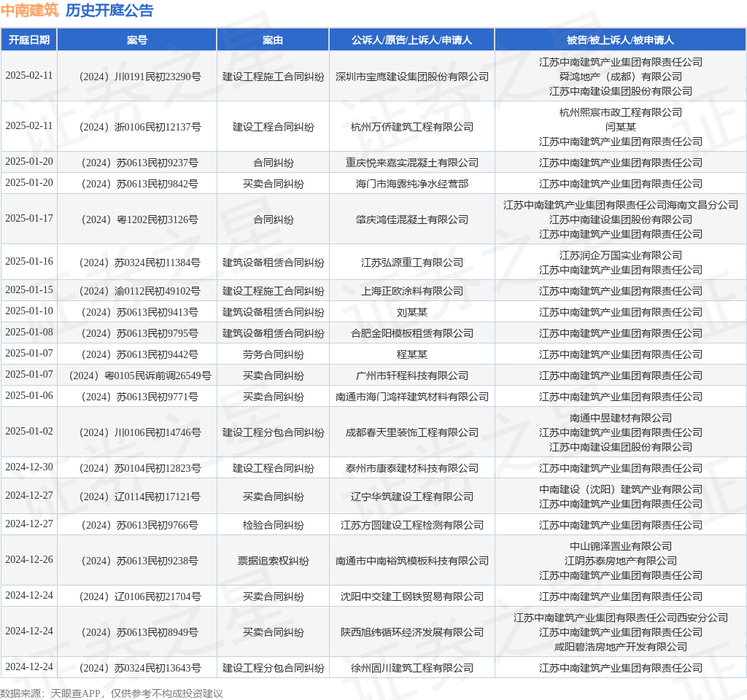Click the date 2025-01-10
Viewport: 747px width, 700px height.
[x=29, y=311]
